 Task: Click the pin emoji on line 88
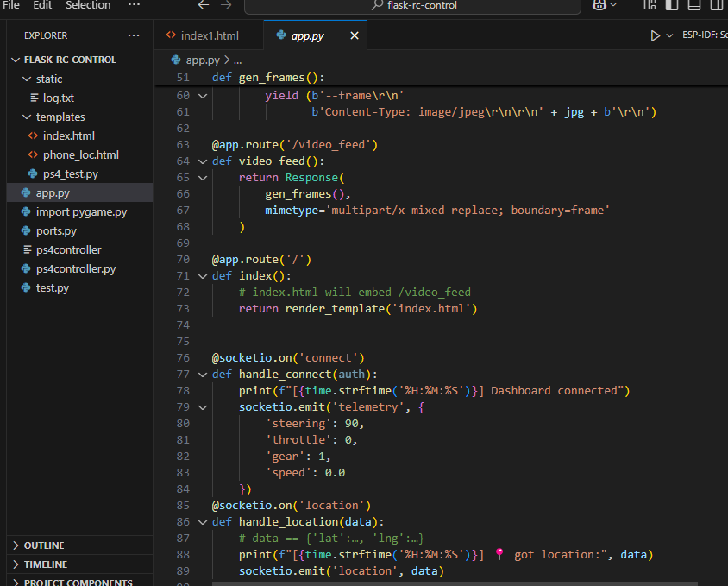click(499, 554)
